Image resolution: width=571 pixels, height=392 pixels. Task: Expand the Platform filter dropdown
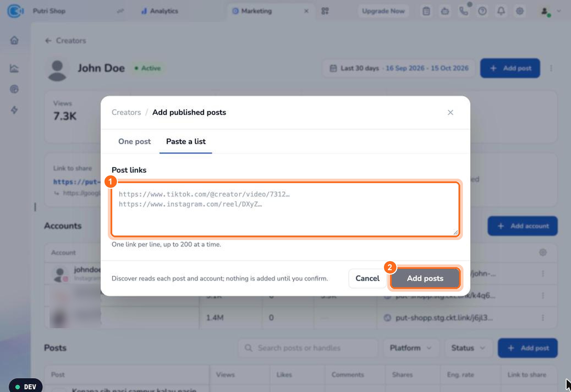click(411, 348)
